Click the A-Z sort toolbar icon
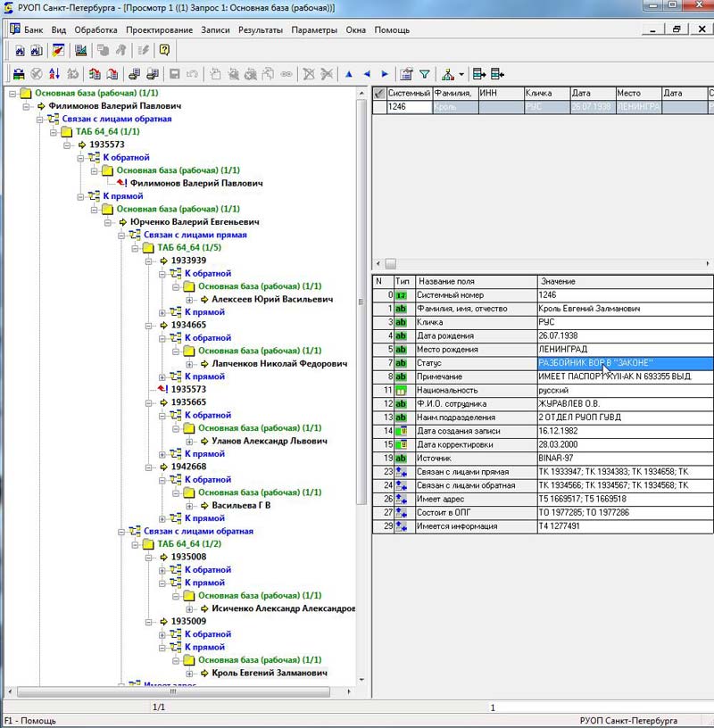This screenshot has height=728, width=714. coord(54,74)
